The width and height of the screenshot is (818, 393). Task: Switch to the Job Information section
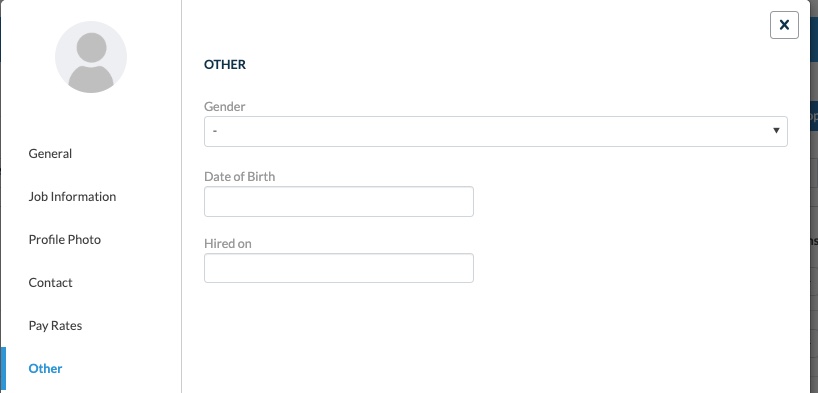point(72,197)
